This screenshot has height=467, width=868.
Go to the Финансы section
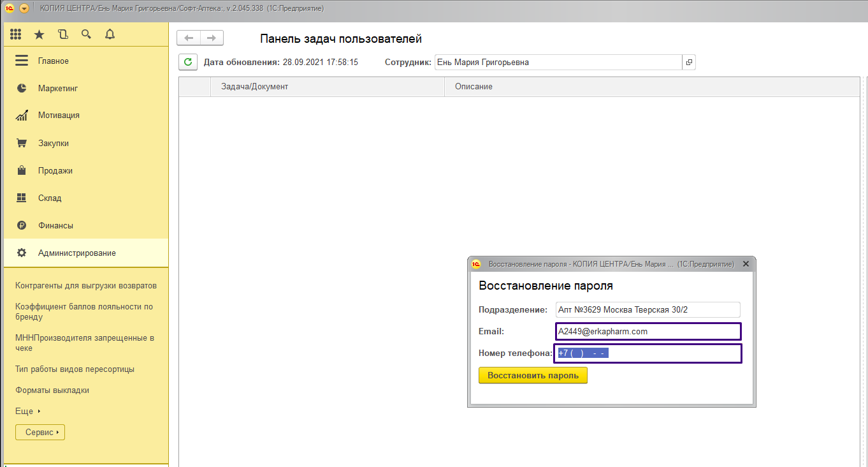coord(55,225)
